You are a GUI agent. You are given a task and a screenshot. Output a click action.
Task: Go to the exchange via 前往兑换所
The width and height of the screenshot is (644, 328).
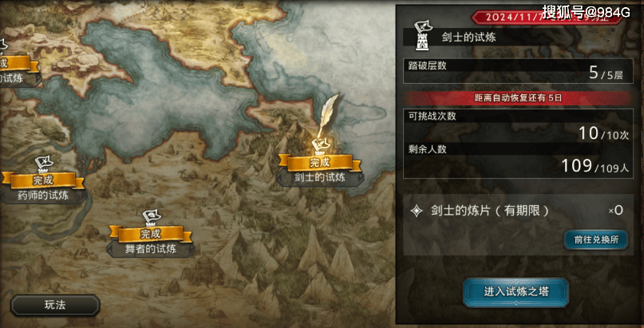tap(595, 239)
